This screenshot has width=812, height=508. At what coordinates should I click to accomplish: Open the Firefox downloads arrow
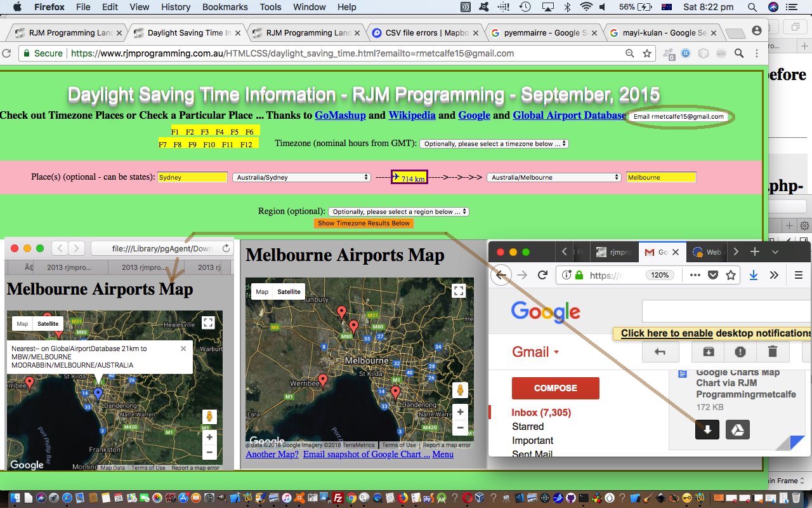click(x=753, y=275)
